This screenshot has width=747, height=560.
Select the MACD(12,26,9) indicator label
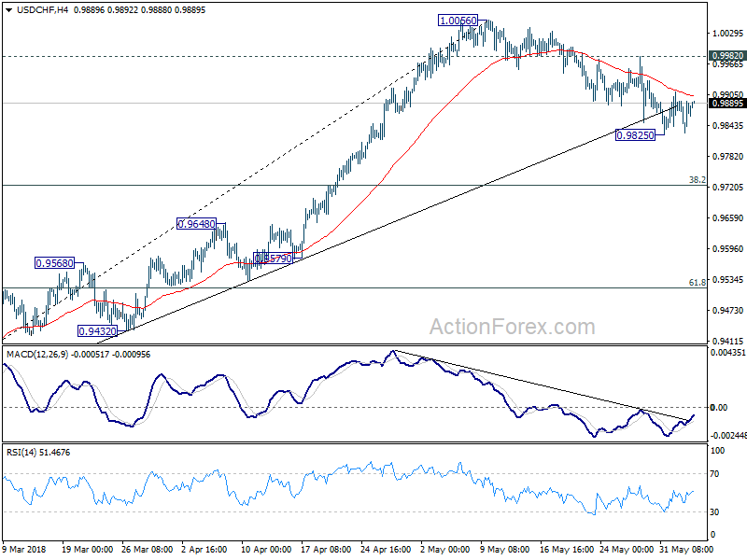click(37, 355)
